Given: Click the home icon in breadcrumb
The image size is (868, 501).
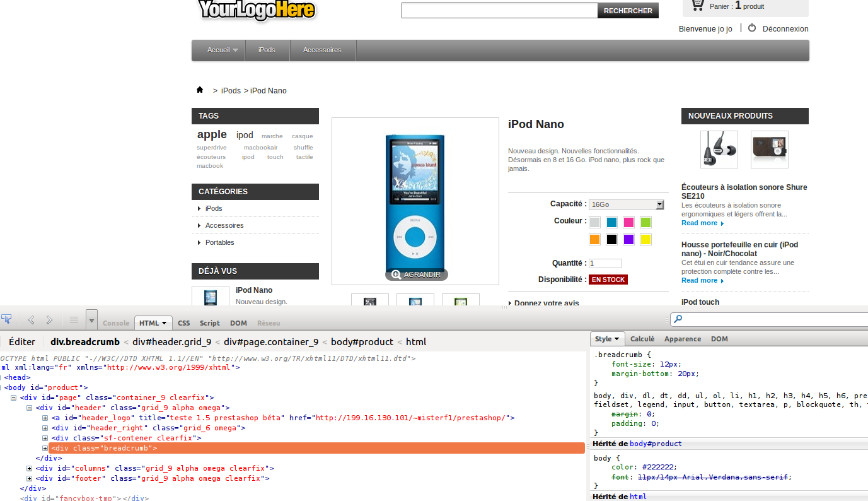Looking at the screenshot, I should (200, 90).
